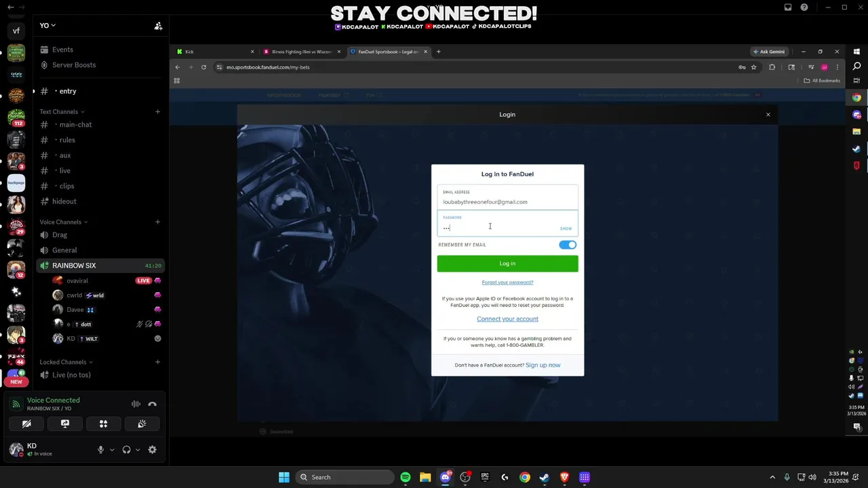Show hidden system tray icons
This screenshot has height=488, width=868.
pyautogui.click(x=772, y=477)
